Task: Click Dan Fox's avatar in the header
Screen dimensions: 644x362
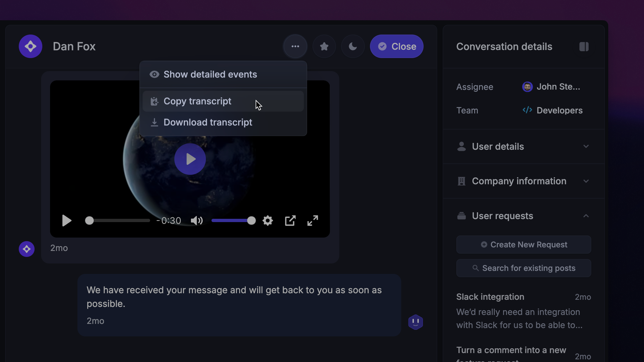Action: point(30,46)
